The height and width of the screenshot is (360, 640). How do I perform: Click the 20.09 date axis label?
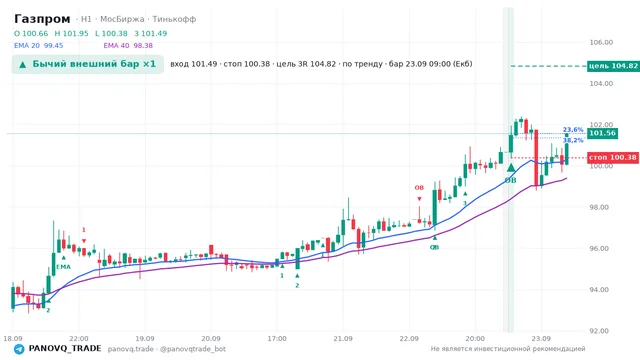[211, 339]
